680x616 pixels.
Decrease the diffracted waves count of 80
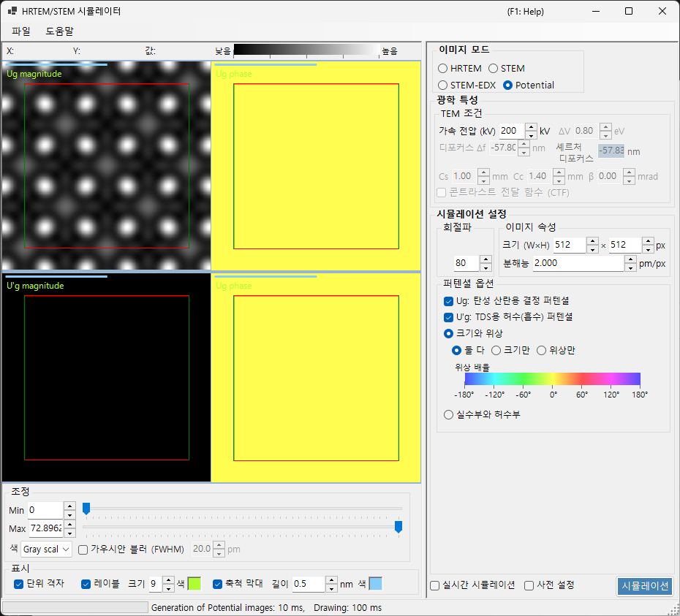(x=486, y=267)
